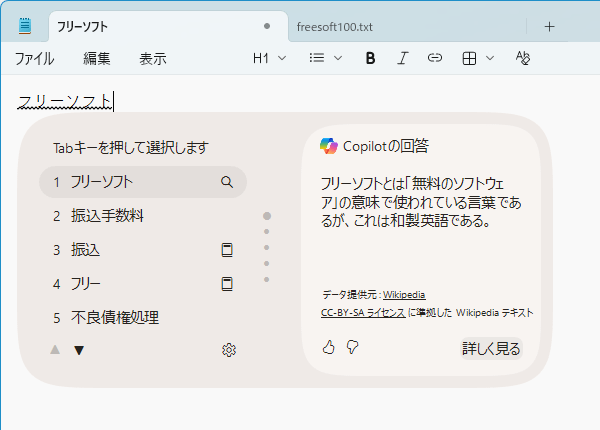Click the next candidates down arrow
The height and width of the screenshot is (430, 600).
[79, 350]
